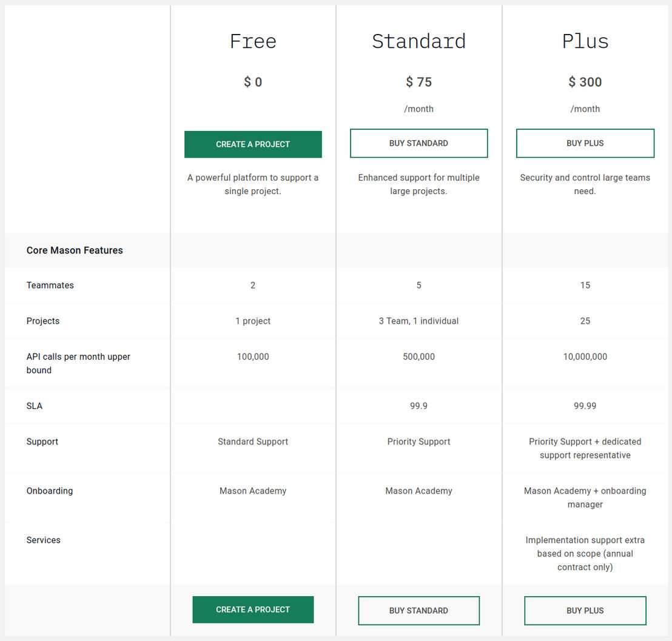Click the 99.99 SLA value
Image resolution: width=672 pixels, height=641 pixels.
(585, 406)
